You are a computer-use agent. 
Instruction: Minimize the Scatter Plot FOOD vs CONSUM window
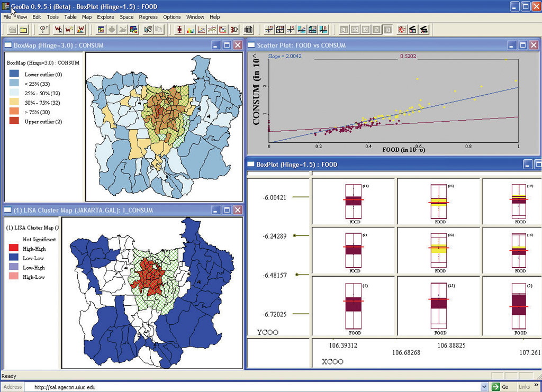(512, 45)
